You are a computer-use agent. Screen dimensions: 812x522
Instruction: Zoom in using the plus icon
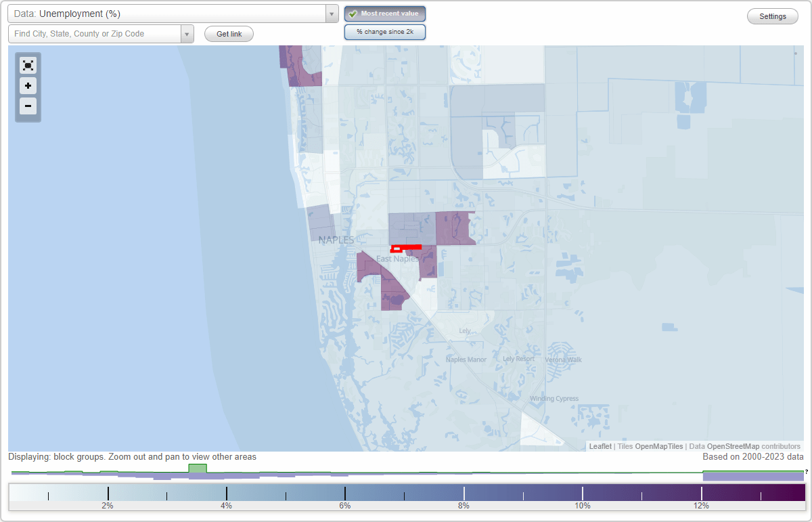(x=28, y=86)
